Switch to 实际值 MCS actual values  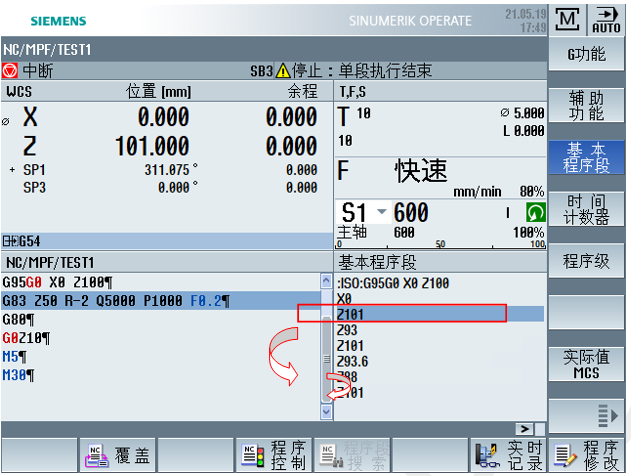coord(586,365)
